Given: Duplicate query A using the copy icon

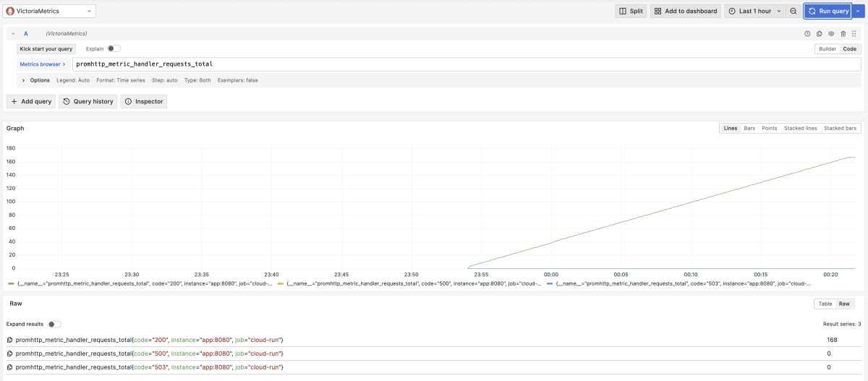Looking at the screenshot, I should 820,34.
